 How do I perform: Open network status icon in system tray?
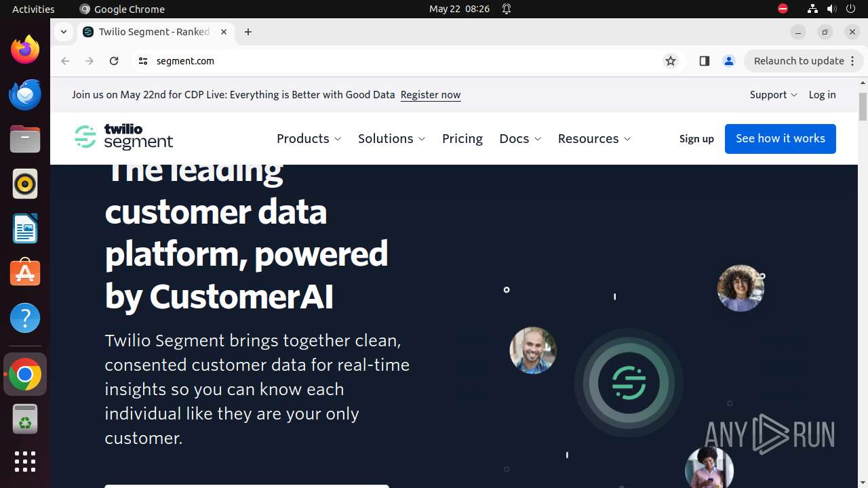click(x=812, y=9)
